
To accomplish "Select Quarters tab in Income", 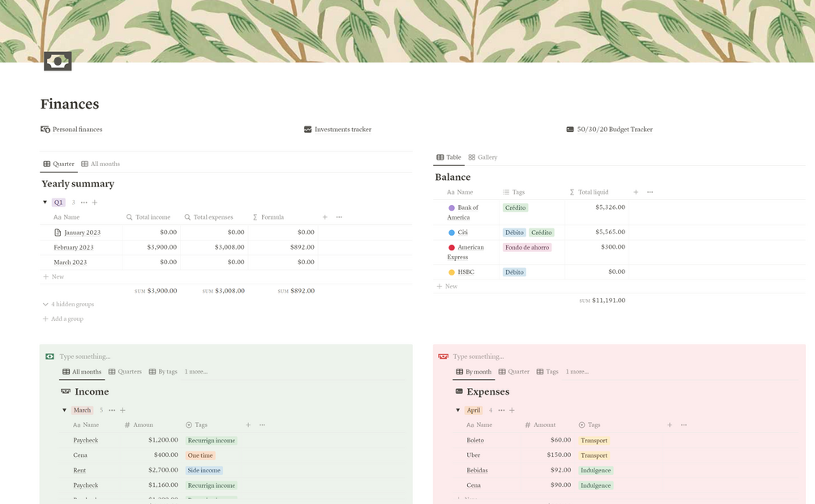I will pos(125,371).
